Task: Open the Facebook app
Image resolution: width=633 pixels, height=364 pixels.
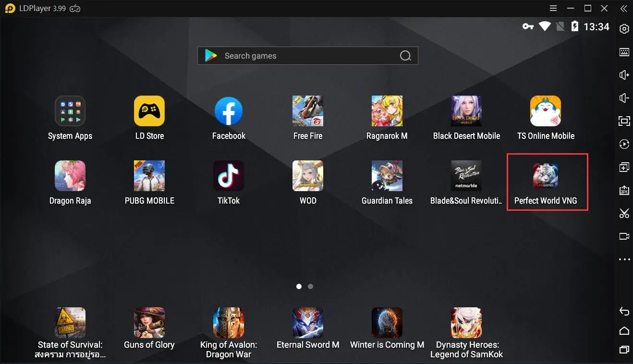Action: (x=229, y=111)
